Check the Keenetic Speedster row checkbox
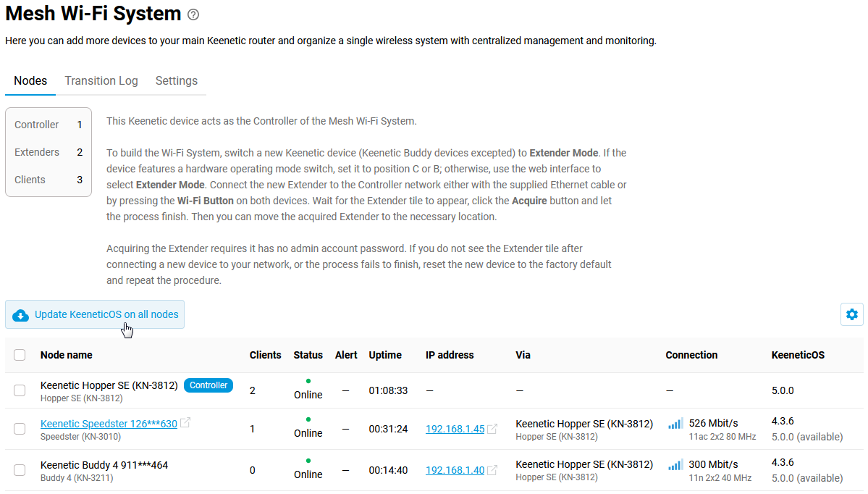868x494 pixels. coord(20,429)
